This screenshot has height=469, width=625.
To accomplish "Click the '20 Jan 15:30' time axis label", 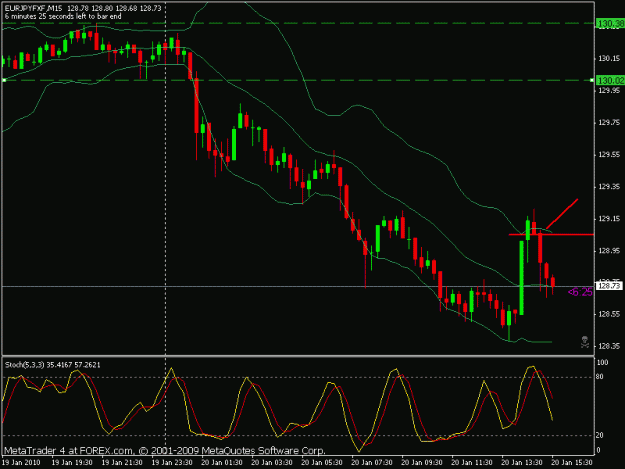I will click(571, 462).
